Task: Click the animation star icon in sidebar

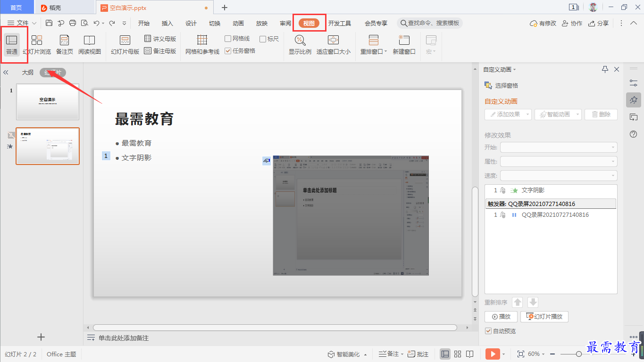Action: coord(634,100)
